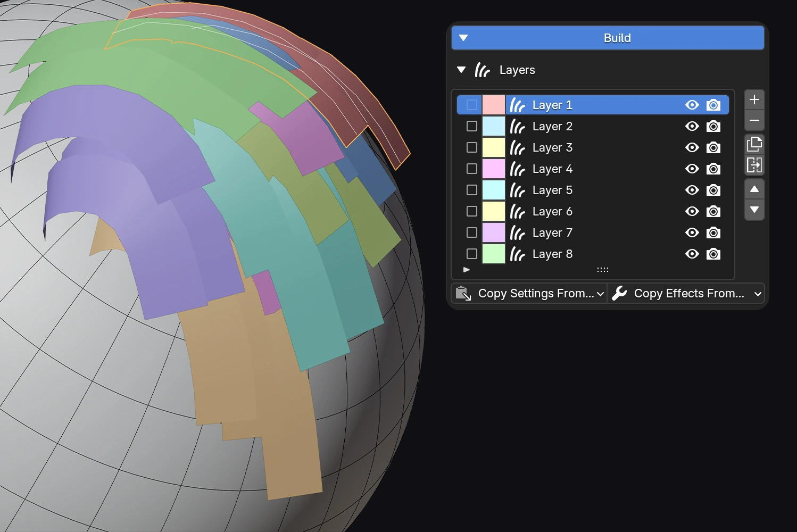Tick the Layer 4 checkbox

coord(472,169)
